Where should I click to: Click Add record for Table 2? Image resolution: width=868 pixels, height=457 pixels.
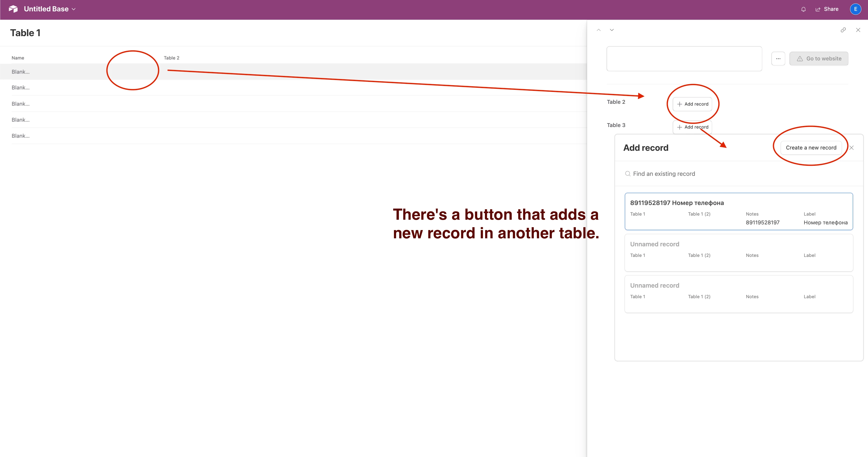click(692, 104)
